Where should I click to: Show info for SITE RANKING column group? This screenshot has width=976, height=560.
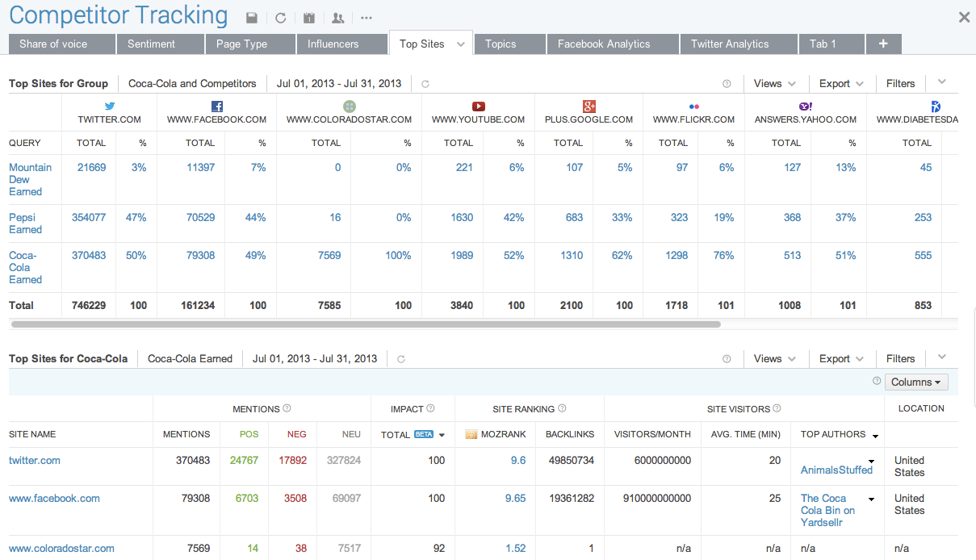tap(562, 408)
